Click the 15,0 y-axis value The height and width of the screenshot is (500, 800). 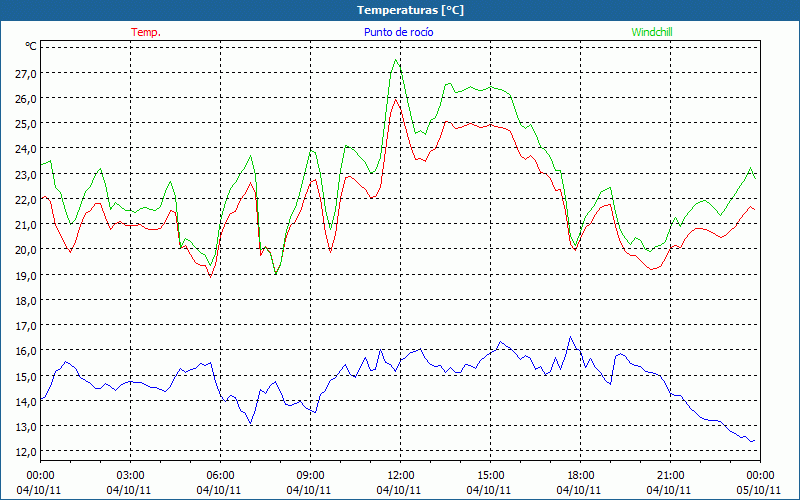click(x=26, y=377)
